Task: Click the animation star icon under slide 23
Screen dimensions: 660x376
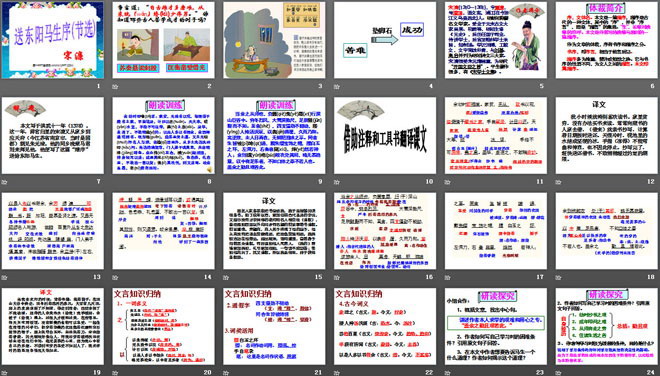Action: coord(447,372)
